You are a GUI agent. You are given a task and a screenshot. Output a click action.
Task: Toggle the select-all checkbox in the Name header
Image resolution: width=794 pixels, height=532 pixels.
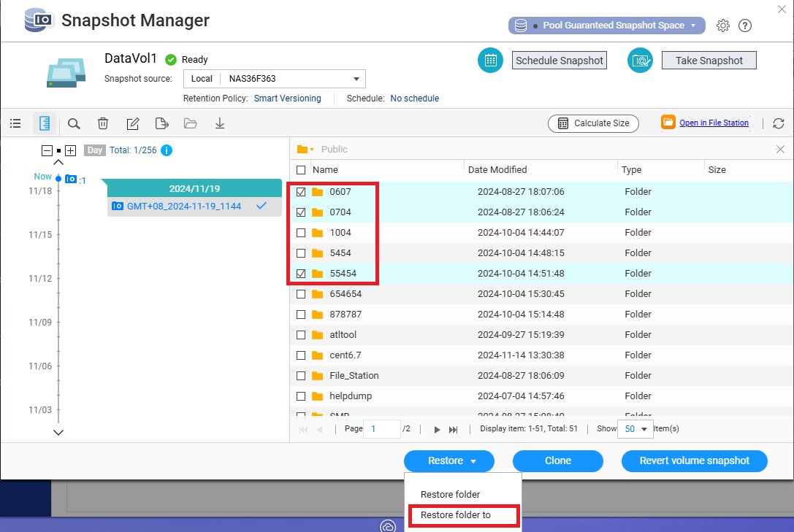pos(301,170)
